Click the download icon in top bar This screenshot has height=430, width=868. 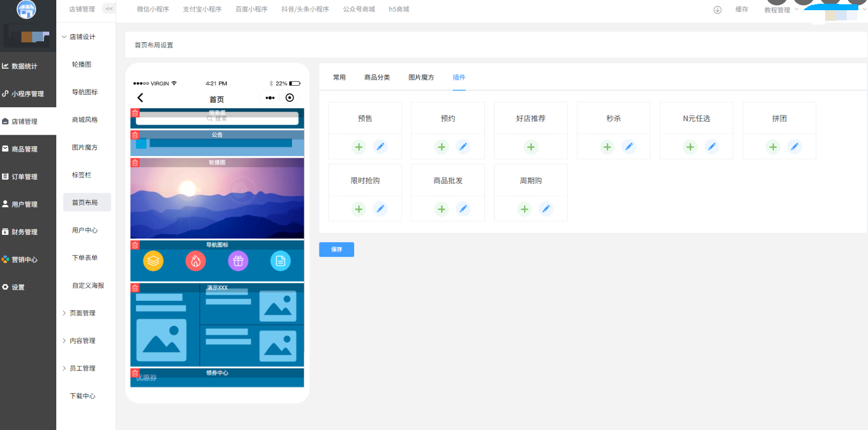[x=717, y=10]
